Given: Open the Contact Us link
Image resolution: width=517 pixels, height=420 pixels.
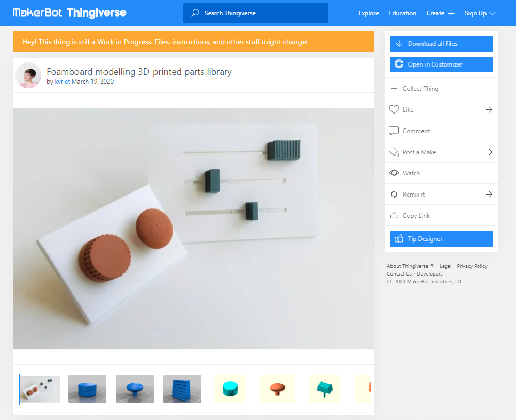Looking at the screenshot, I should point(399,274).
